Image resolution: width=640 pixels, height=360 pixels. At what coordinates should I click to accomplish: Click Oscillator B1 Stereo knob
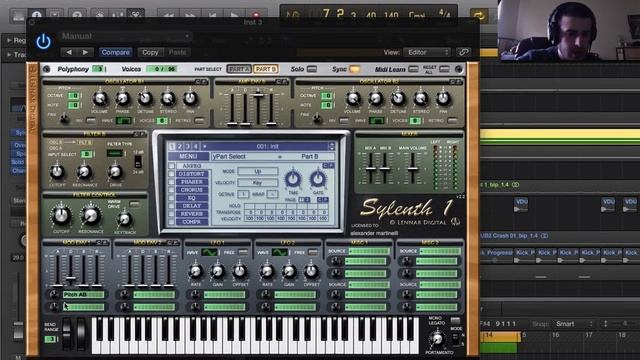point(167,98)
